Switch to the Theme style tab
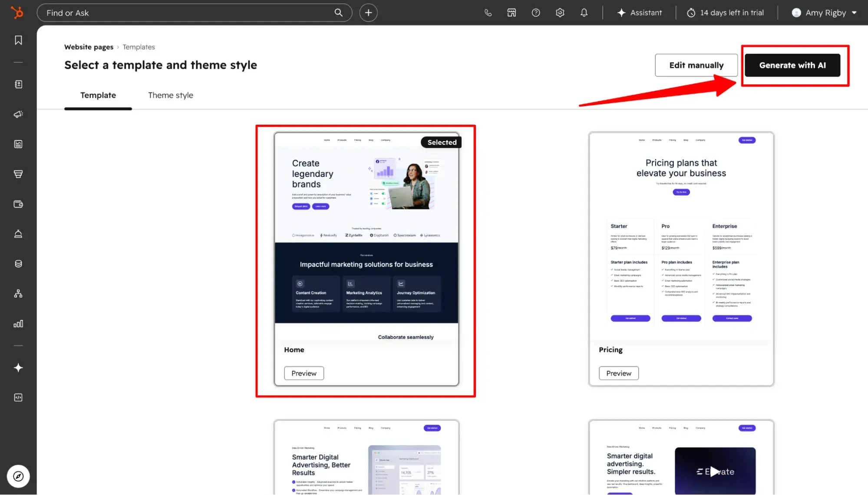Screen dimensions: 868x495 coord(171,95)
